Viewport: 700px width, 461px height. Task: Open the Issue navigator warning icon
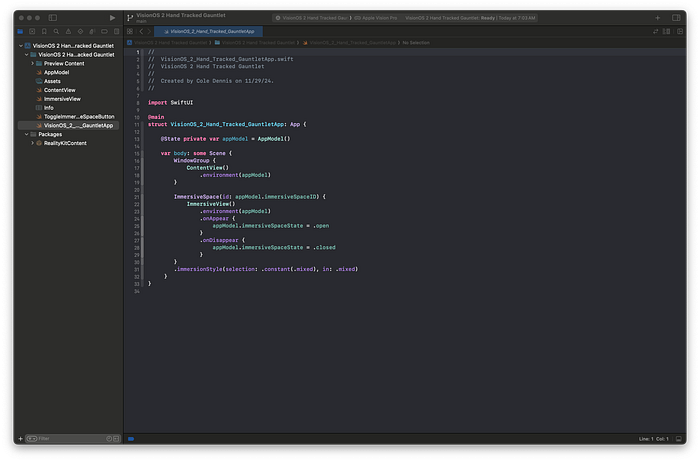pos(68,32)
